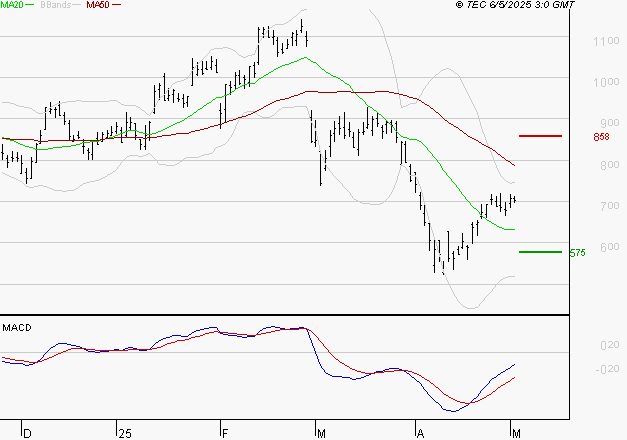The height and width of the screenshot is (440, 627).
Task: Click the TEC copyright timestamp text
Action: point(515,5)
